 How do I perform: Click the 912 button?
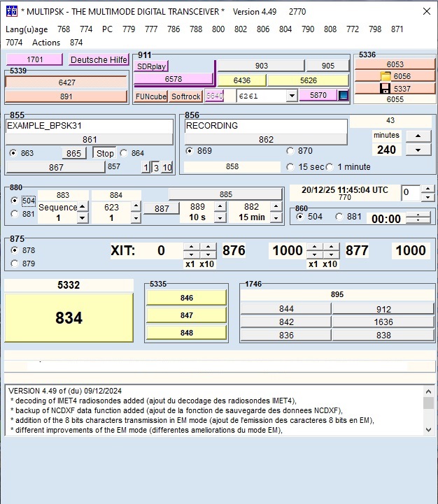coord(383,309)
